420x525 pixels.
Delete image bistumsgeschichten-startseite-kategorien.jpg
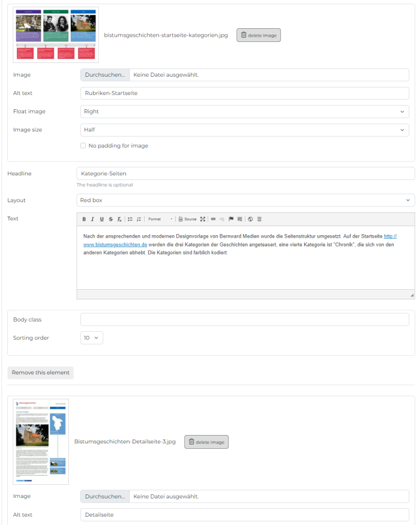(x=259, y=35)
